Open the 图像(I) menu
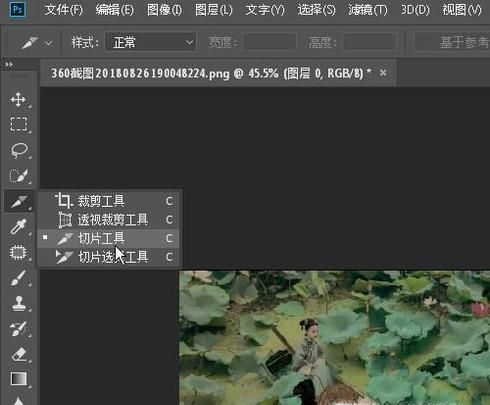 (164, 10)
